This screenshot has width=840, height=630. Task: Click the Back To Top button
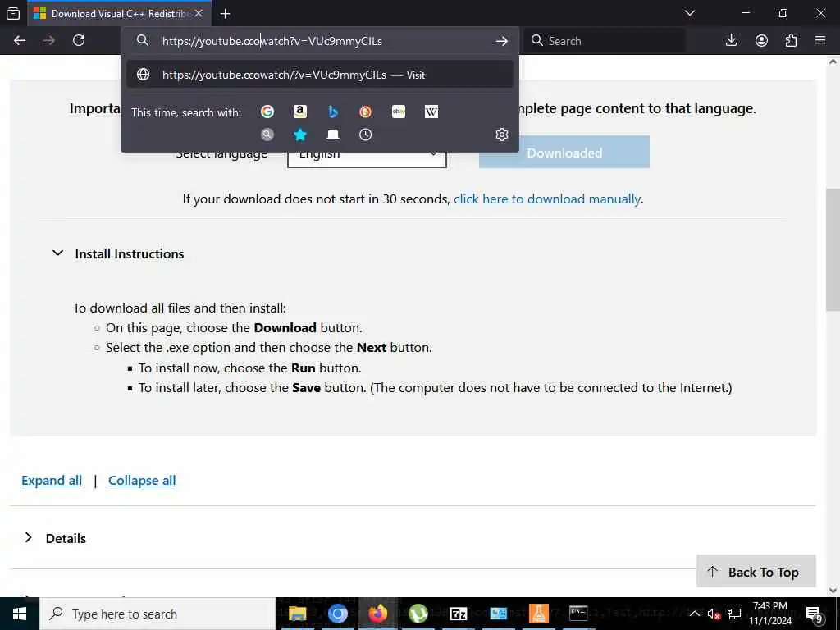coord(756,572)
